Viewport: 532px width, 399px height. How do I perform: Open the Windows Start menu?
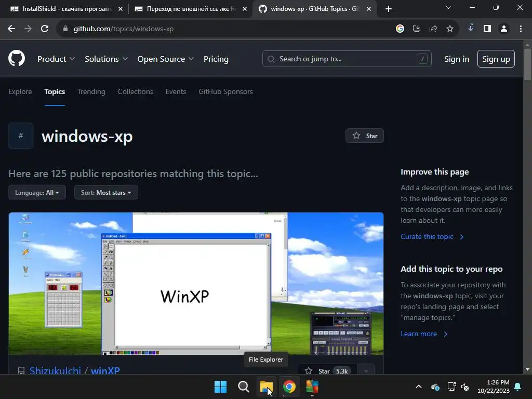pos(220,387)
